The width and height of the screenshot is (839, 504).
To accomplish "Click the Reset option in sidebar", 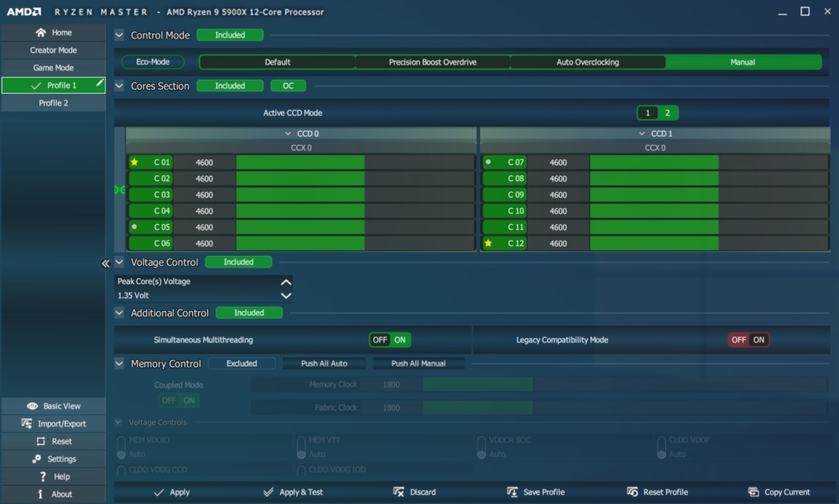I will point(53,441).
